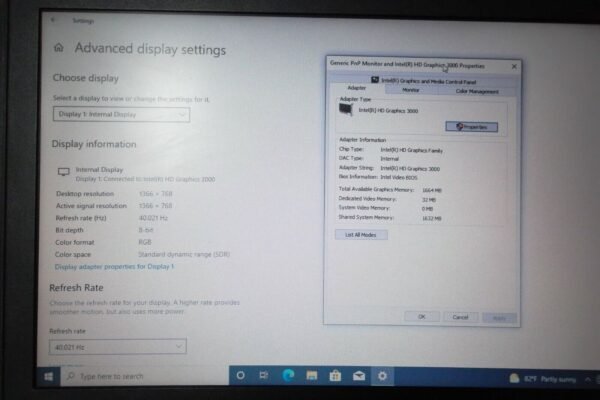Viewport: 600px width, 400px height.
Task: Open the Windows Start menu
Action: click(x=49, y=376)
